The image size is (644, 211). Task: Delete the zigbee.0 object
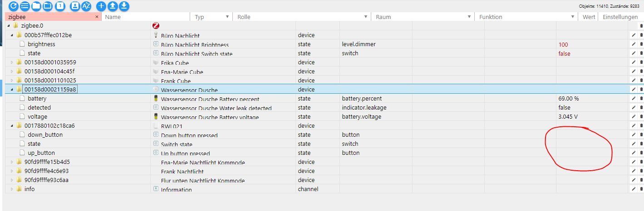click(641, 26)
